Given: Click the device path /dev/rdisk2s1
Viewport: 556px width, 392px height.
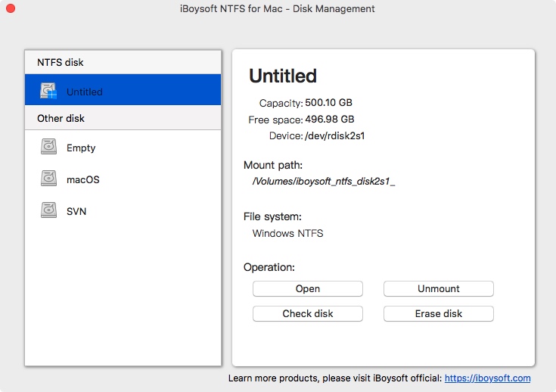Looking at the screenshot, I should coord(334,136).
